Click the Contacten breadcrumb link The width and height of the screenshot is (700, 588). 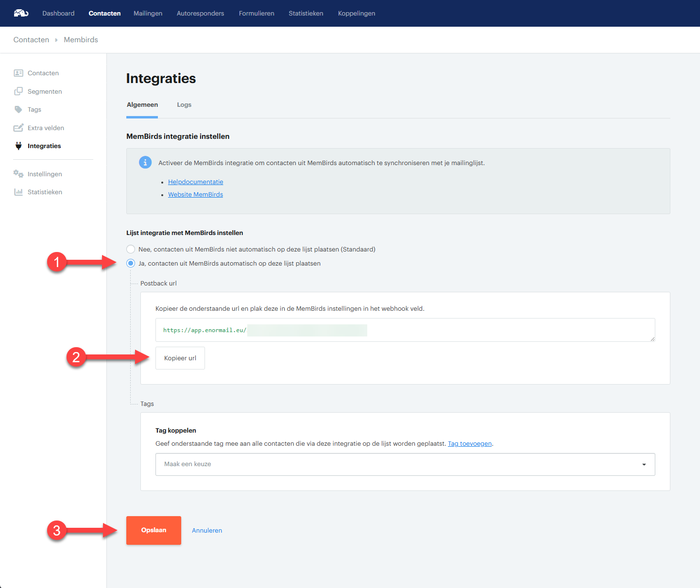click(31, 40)
